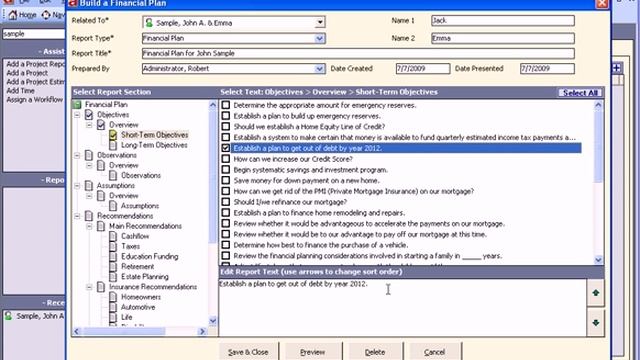The image size is (640, 360).
Task: Click the Homeowners page icon
Action: 113,297
